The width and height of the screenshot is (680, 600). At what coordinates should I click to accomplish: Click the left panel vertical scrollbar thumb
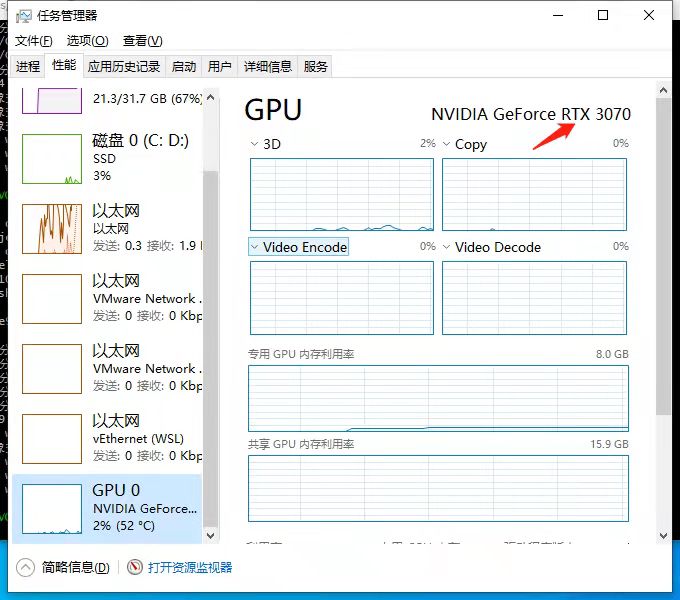210,349
